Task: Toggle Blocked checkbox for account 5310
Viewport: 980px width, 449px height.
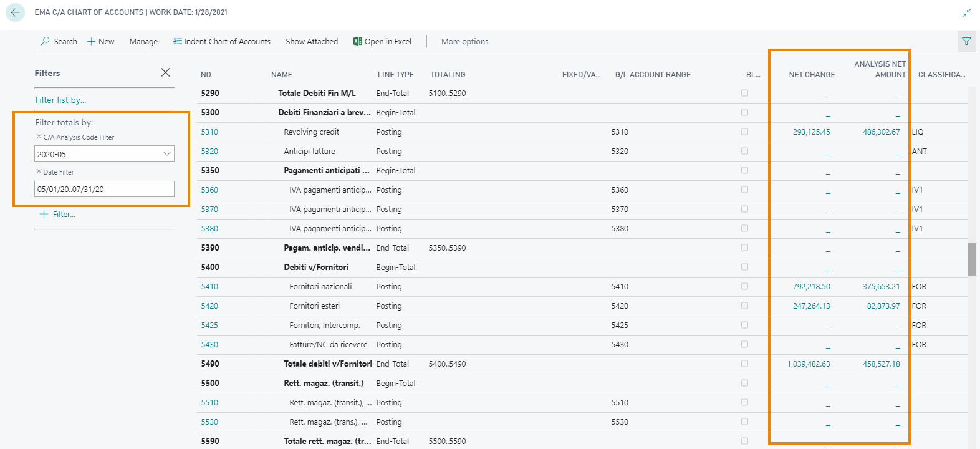Action: (744, 132)
